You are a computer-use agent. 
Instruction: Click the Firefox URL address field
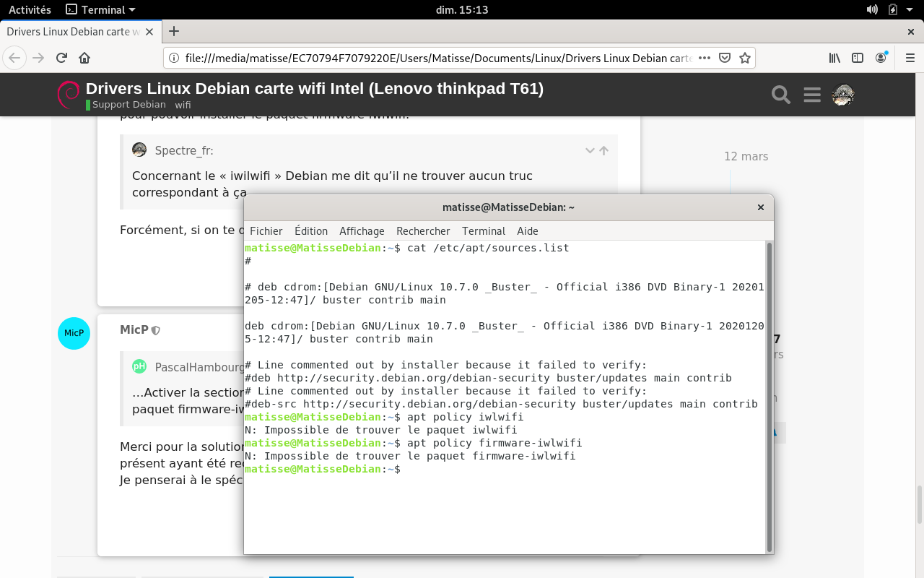438,58
